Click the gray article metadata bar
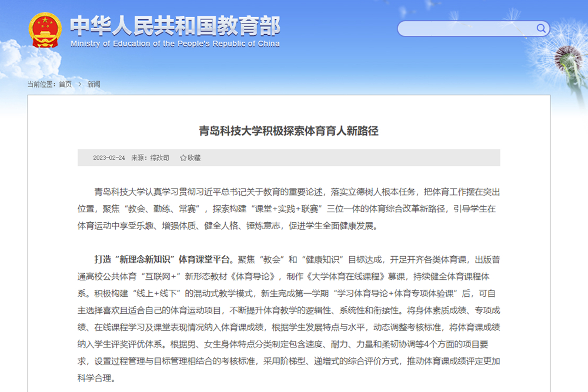 coord(353,158)
